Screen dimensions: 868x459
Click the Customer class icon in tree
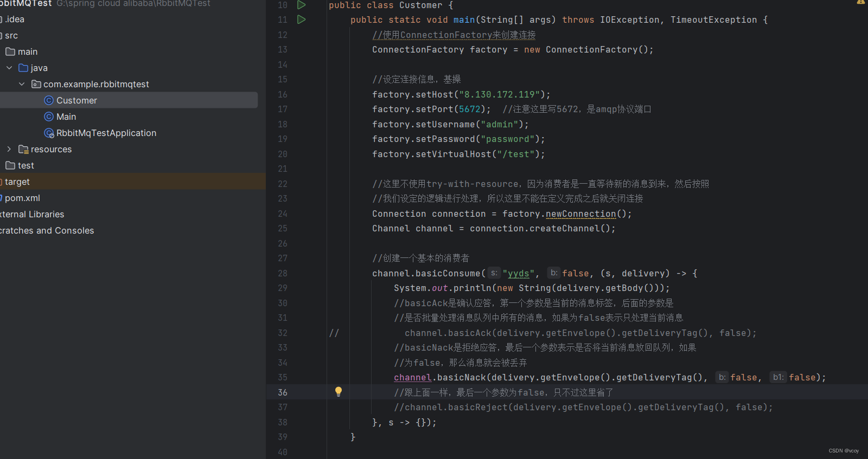49,100
